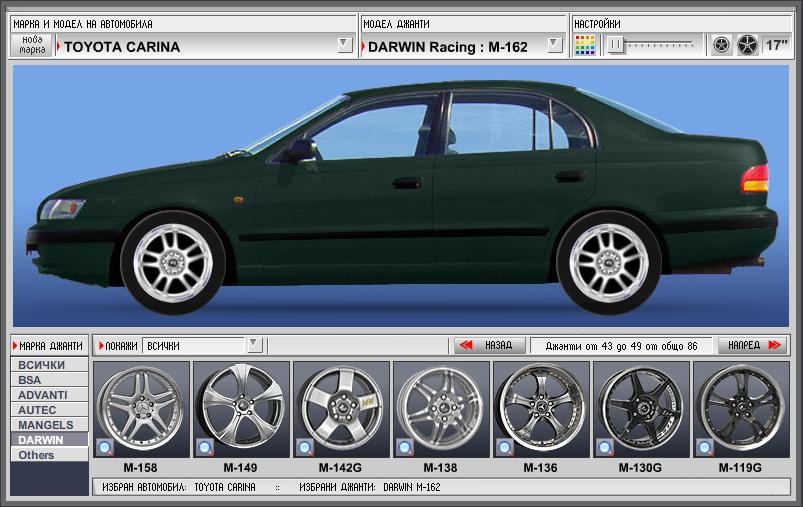Zoom the M-158 rim with magnifier icon
Image resolution: width=803 pixels, height=507 pixels.
click(105, 448)
